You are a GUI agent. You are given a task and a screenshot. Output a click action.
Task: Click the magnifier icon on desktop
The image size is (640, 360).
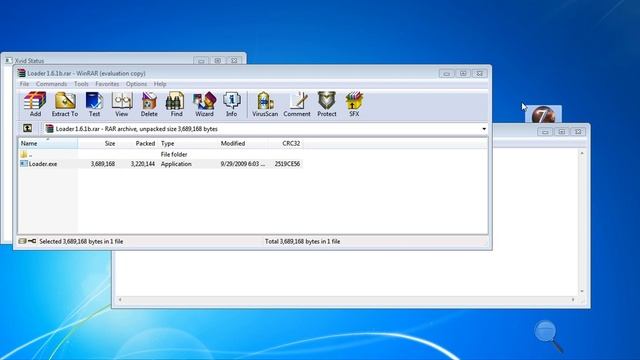click(549, 336)
